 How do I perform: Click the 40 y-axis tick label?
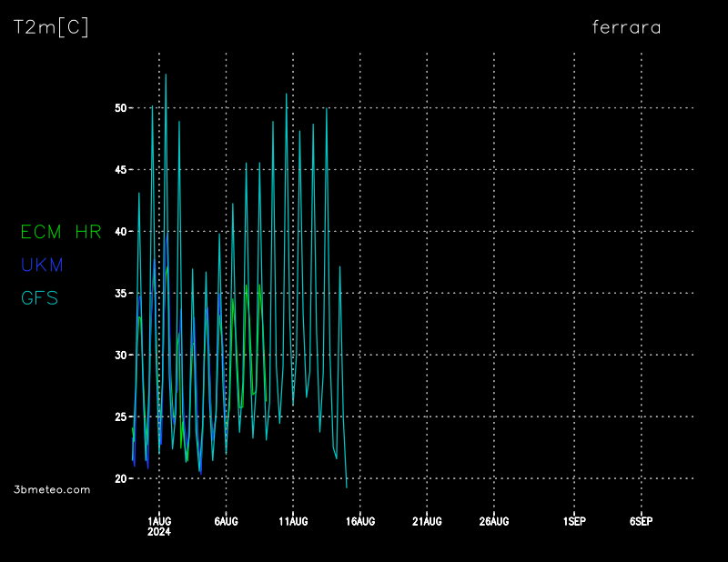(x=120, y=232)
